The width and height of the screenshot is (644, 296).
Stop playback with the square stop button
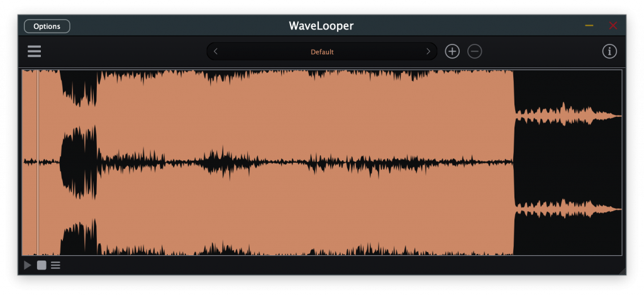pyautogui.click(x=42, y=265)
